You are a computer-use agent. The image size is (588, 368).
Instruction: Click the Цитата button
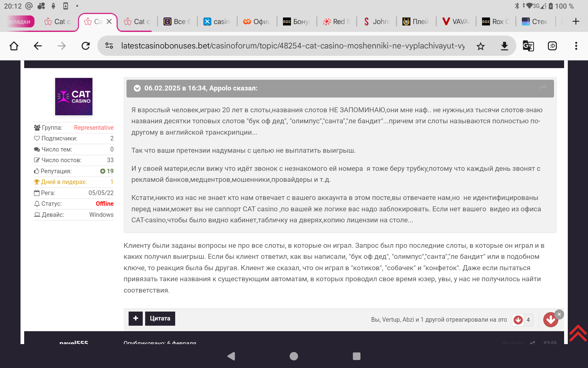point(160,318)
